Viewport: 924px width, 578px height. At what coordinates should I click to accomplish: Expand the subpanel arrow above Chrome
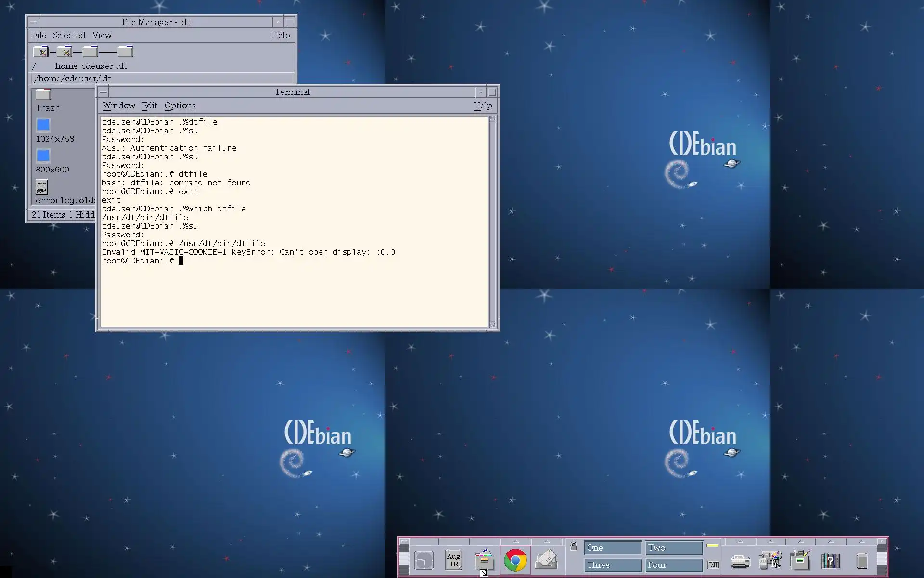[515, 541]
